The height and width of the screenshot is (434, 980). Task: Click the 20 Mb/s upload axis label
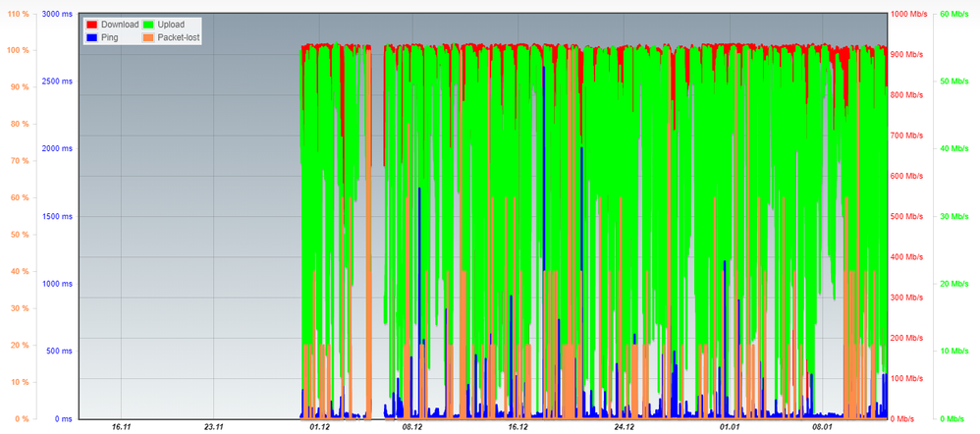(x=954, y=284)
